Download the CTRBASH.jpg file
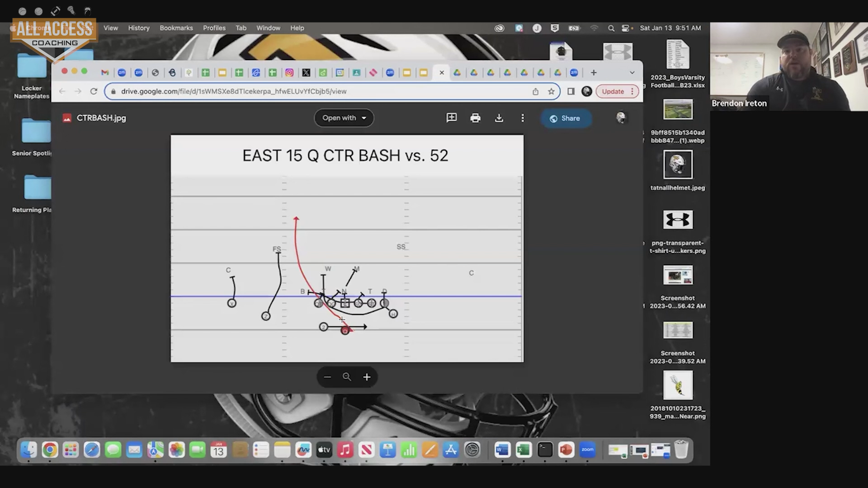 coord(499,118)
